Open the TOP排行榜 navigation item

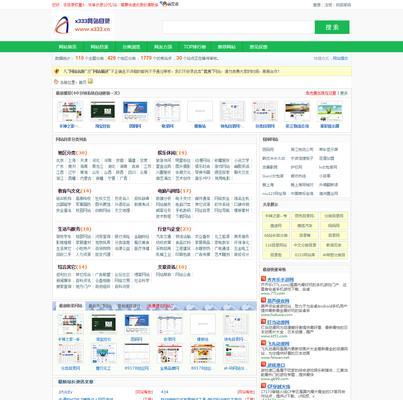[195, 47]
